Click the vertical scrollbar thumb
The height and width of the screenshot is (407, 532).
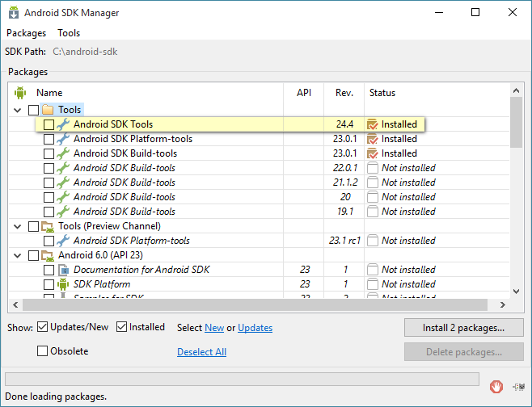tap(516, 122)
